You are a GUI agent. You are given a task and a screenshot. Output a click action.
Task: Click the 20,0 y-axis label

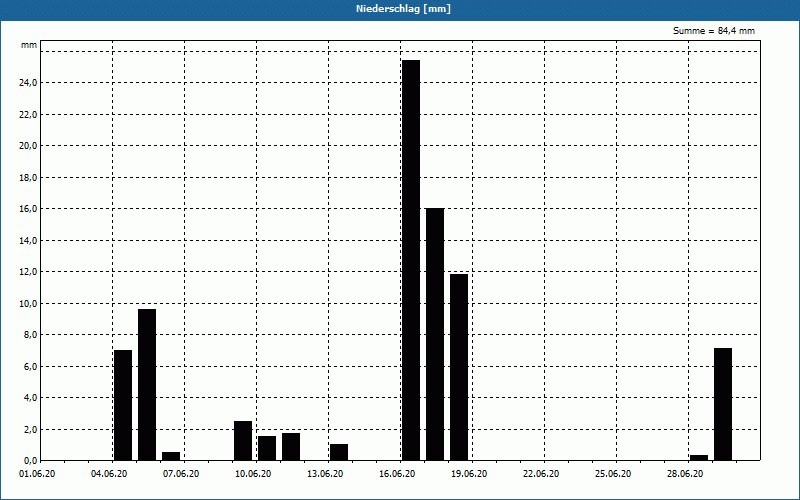tap(28, 146)
